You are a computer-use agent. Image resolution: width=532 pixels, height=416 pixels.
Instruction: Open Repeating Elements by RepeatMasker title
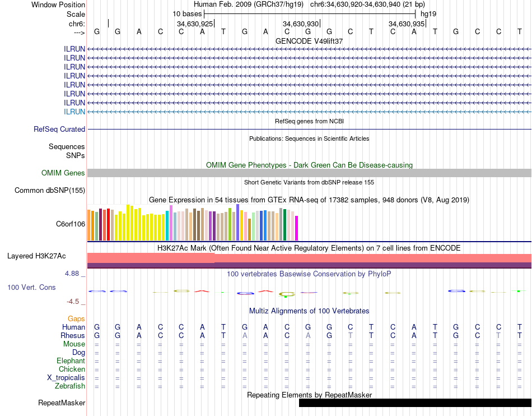(309, 395)
